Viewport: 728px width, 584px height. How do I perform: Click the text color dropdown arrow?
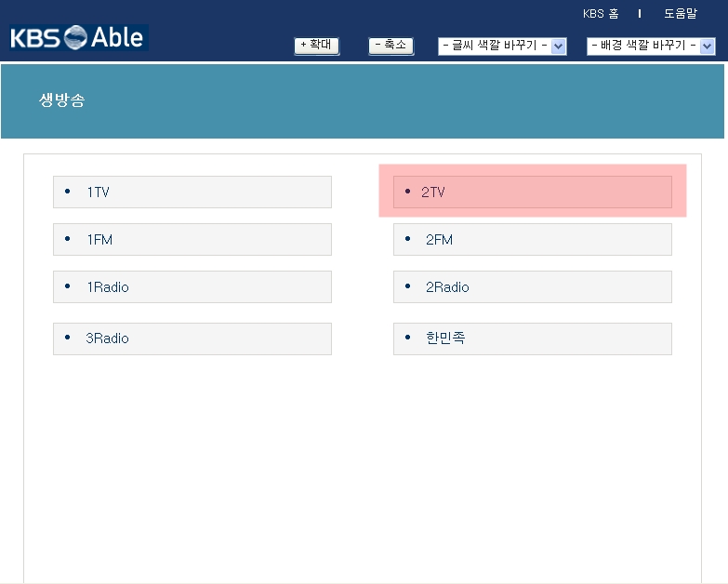click(x=559, y=46)
